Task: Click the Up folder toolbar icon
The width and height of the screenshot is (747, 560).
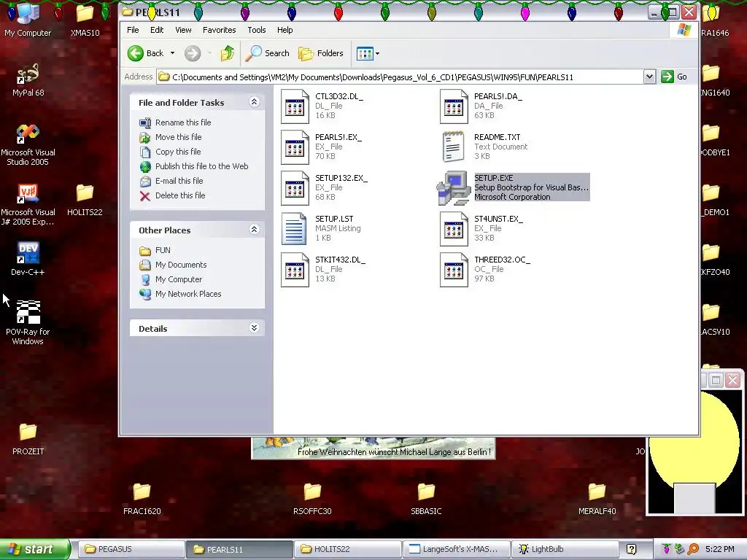Action: pyautogui.click(x=228, y=53)
